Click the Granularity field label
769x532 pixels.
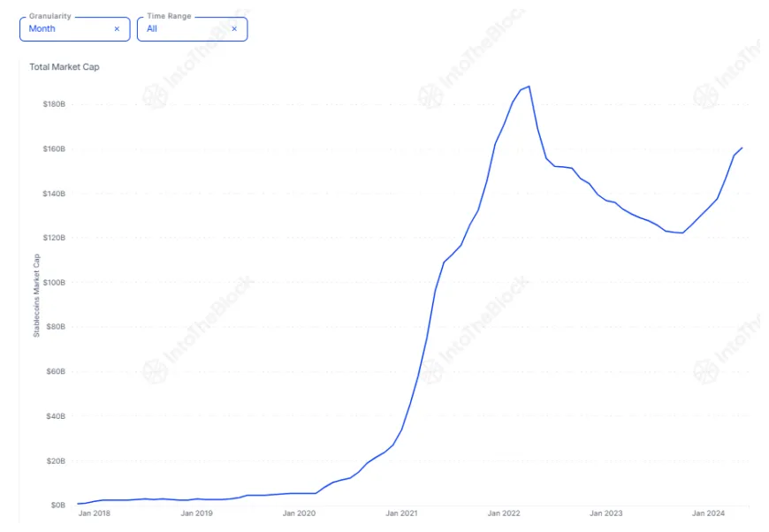click(49, 15)
